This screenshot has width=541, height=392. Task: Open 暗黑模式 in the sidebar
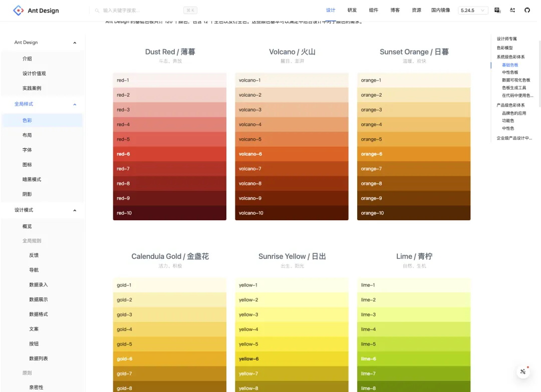click(42, 180)
